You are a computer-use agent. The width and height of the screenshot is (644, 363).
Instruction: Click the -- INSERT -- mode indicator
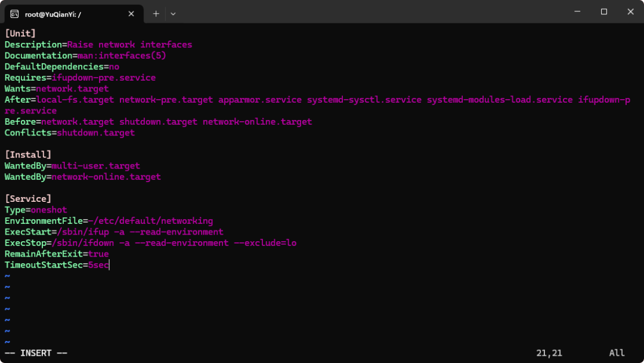[36, 353]
